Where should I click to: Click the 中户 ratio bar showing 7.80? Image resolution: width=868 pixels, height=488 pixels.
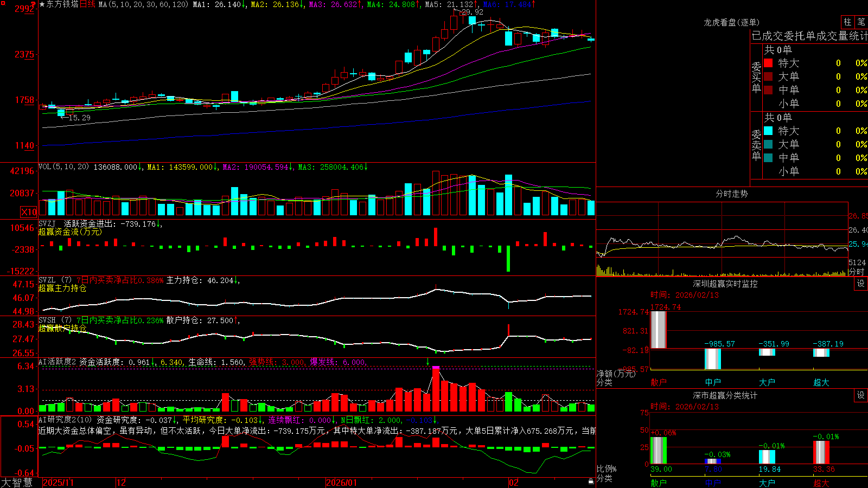(713, 461)
